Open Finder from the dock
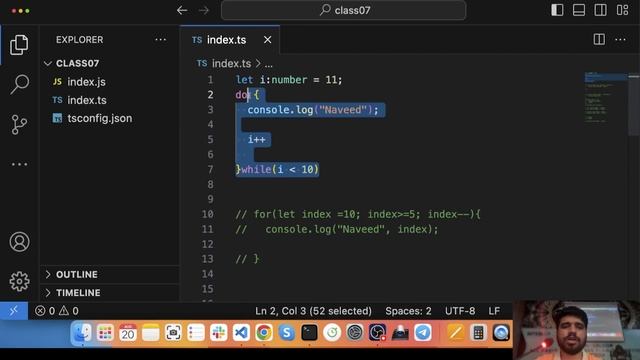Image resolution: width=640 pixels, height=360 pixels. tap(82, 333)
